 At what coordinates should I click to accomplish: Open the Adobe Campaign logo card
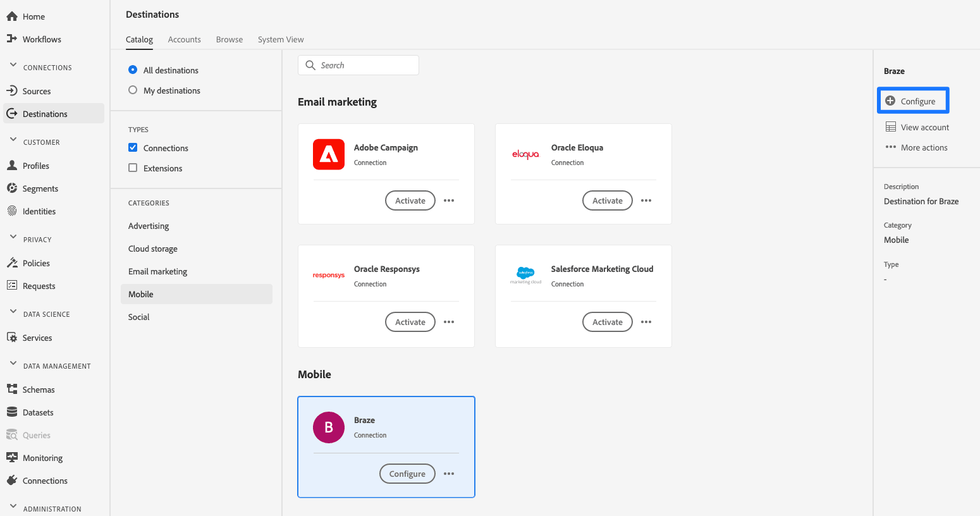329,154
